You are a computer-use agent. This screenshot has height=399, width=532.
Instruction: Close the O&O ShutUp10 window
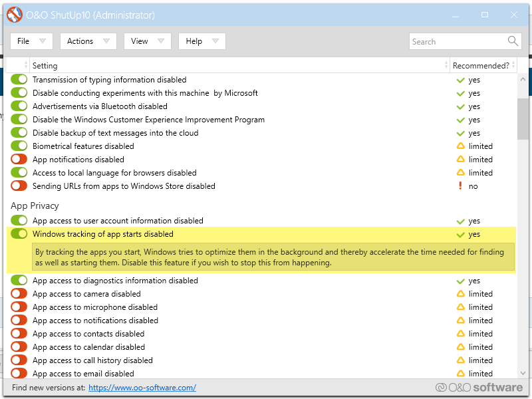[x=514, y=15]
